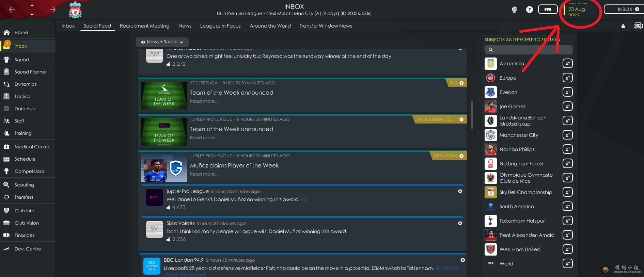Go back with the left arrow
The width and height of the screenshot is (644, 277).
[x=12, y=10]
